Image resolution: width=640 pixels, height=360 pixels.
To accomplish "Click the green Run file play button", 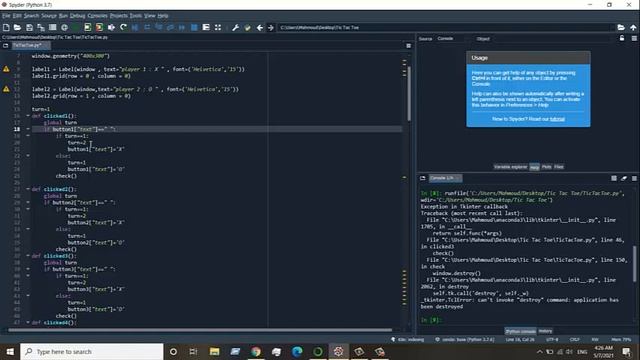I will point(76,27).
